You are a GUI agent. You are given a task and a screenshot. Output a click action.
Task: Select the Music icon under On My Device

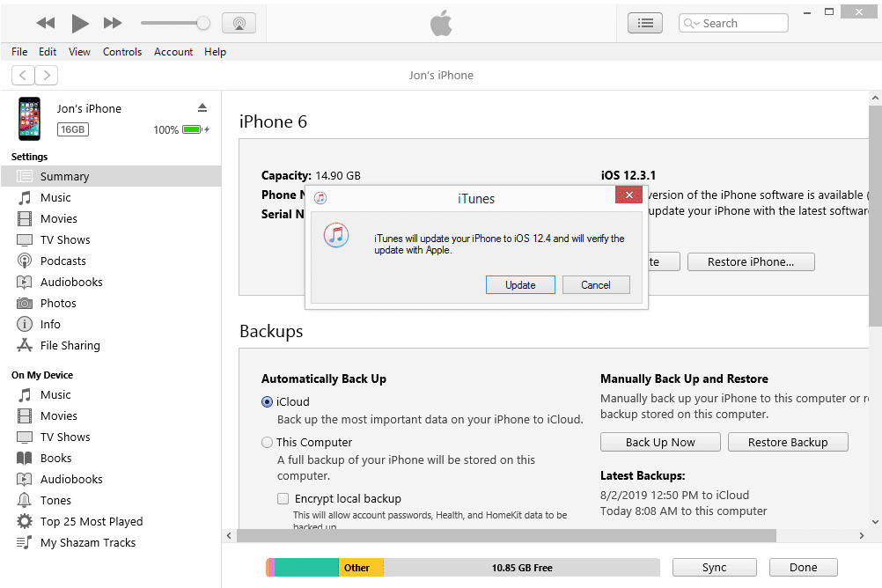pos(24,395)
